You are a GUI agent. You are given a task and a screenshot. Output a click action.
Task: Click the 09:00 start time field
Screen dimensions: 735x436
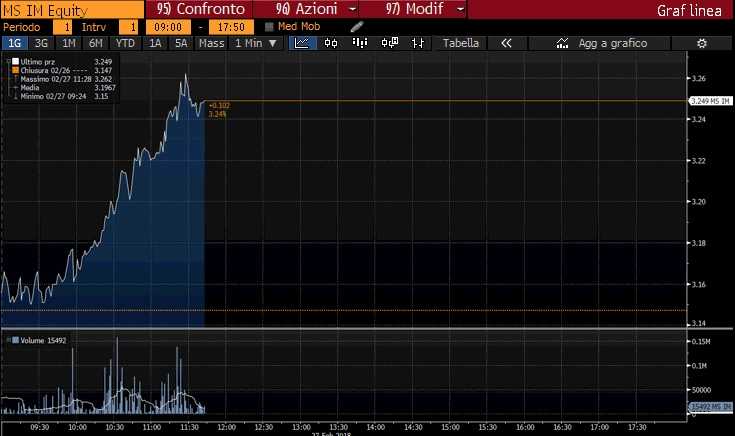168,27
